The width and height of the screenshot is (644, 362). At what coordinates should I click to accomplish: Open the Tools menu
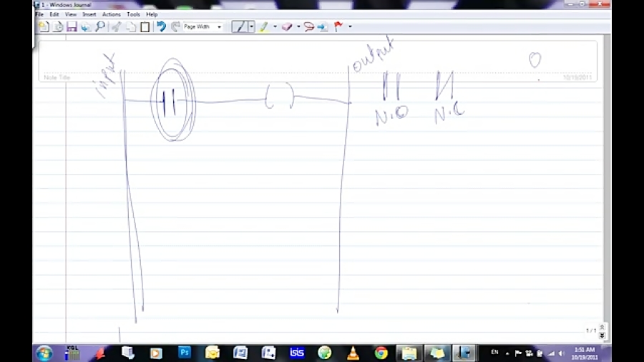click(x=133, y=14)
